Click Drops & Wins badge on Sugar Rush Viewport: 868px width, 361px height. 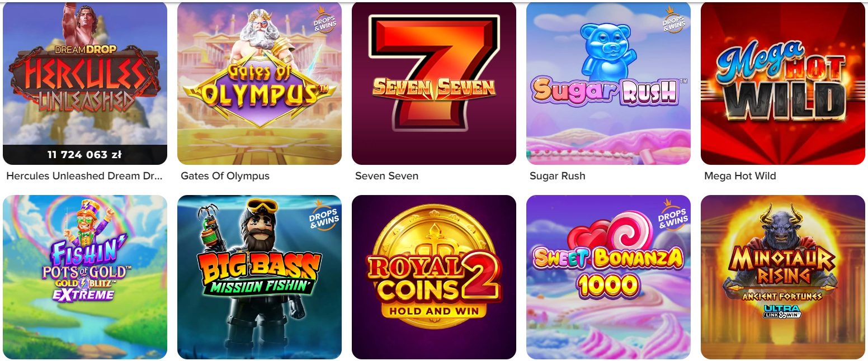[x=673, y=20]
